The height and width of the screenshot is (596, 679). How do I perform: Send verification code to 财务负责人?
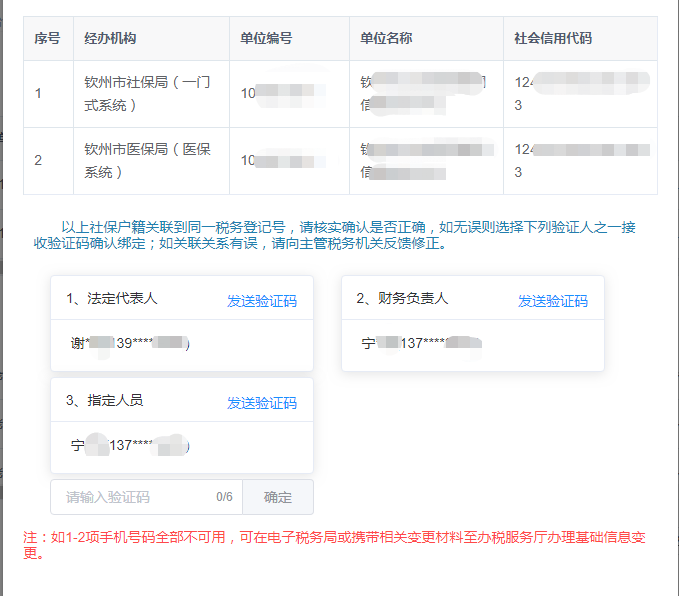(x=552, y=301)
